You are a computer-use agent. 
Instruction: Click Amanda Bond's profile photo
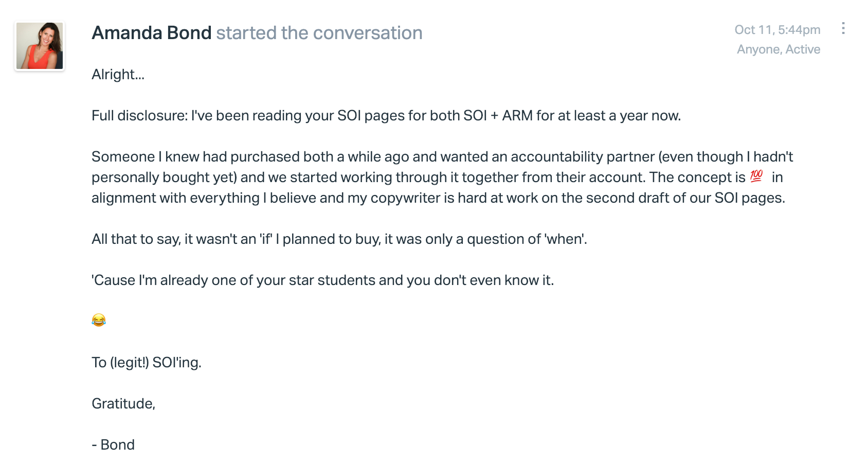tap(40, 46)
